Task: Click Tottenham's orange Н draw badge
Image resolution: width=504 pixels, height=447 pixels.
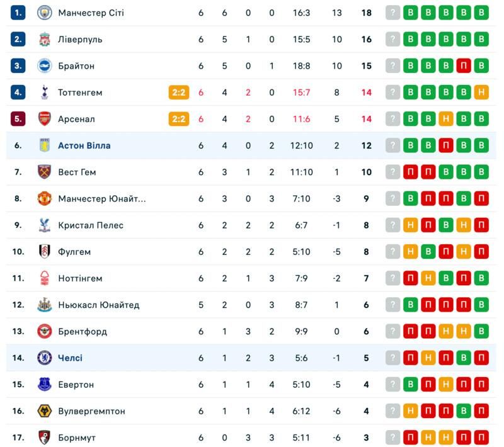Action: pos(481,93)
